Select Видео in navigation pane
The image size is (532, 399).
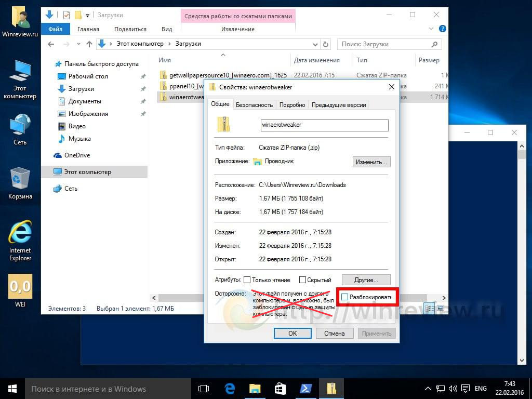[x=77, y=126]
